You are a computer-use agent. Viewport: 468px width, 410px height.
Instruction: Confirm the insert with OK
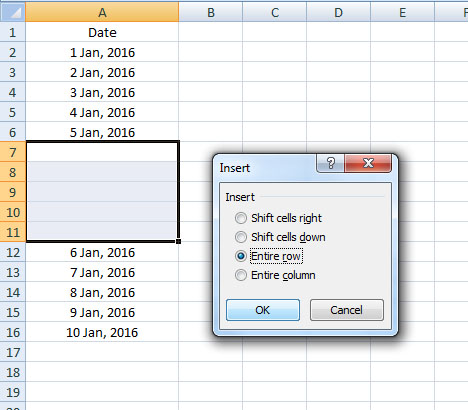(x=263, y=310)
